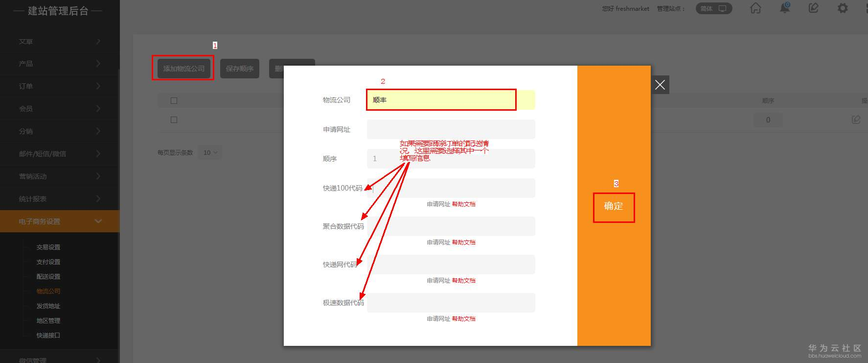Expand the 订单 sidebar chevron

pyautogui.click(x=98, y=86)
